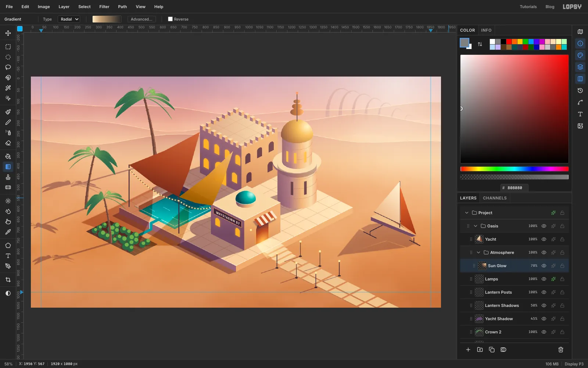Viewport: 588px width, 368px height.
Task: Collapse the Project group
Action: point(467,213)
